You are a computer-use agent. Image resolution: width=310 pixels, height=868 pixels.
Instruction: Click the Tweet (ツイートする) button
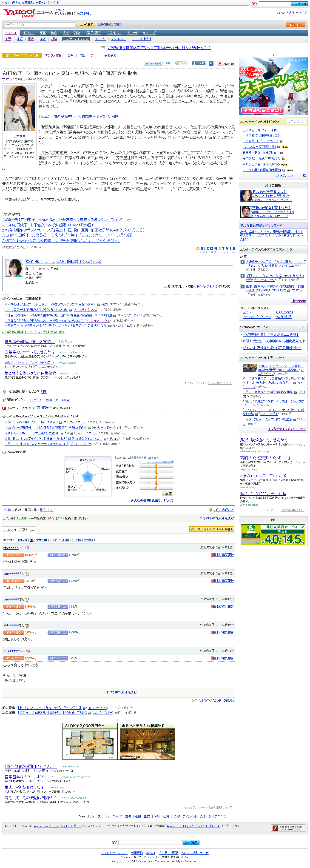153,63
